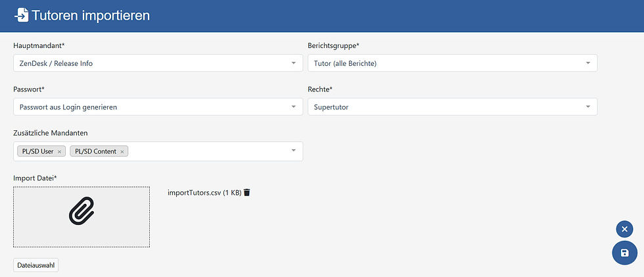Click the round save disk button
644x277 pixels.
(624, 253)
